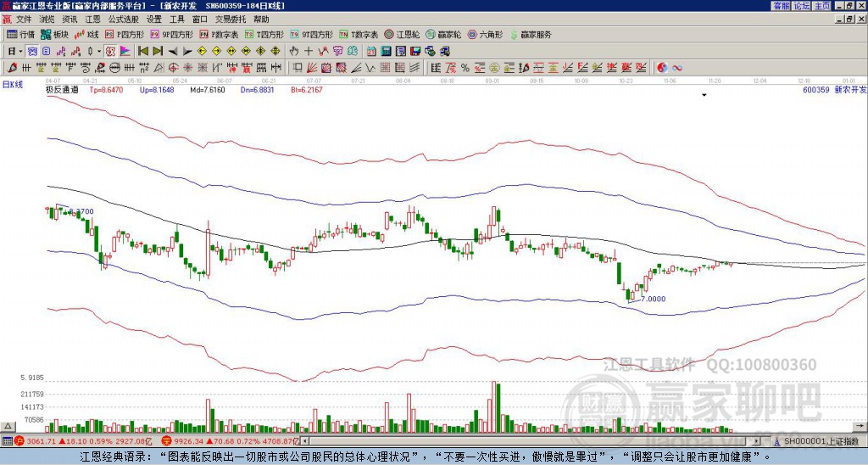Open 赢家服务 dollar-sign service button

point(531,34)
